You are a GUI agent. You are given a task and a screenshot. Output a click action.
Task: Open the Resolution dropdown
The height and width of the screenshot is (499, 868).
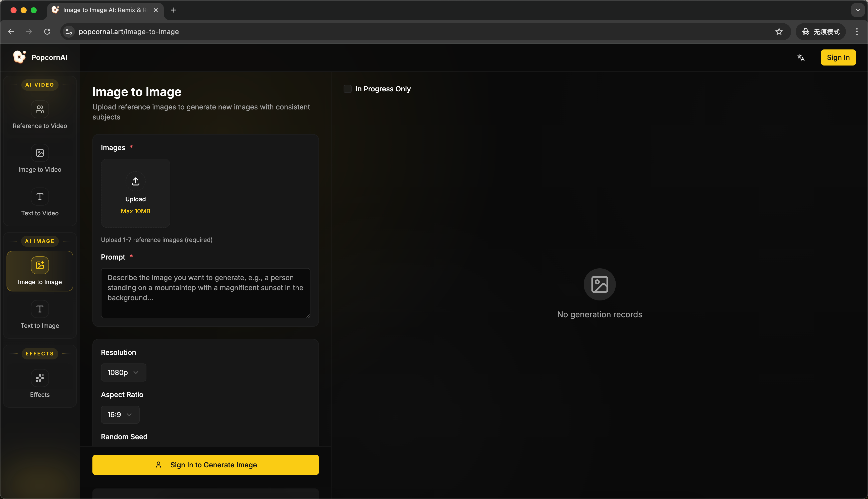click(123, 372)
